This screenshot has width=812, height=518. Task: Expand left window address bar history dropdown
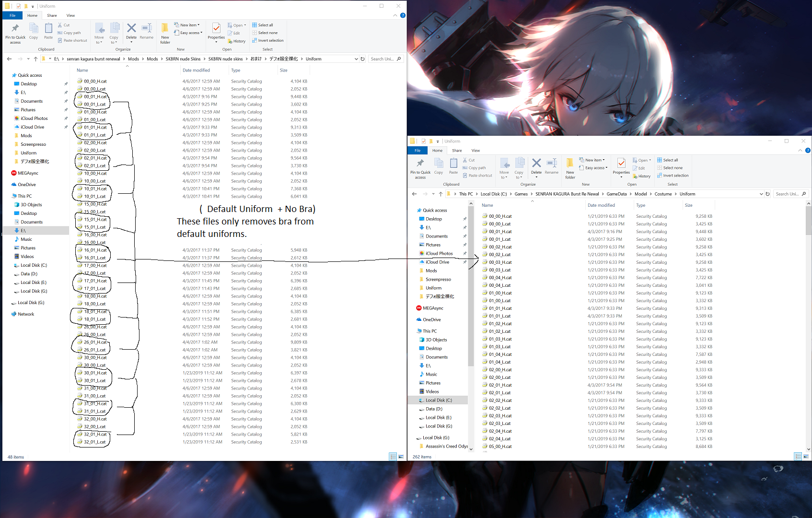pos(356,59)
